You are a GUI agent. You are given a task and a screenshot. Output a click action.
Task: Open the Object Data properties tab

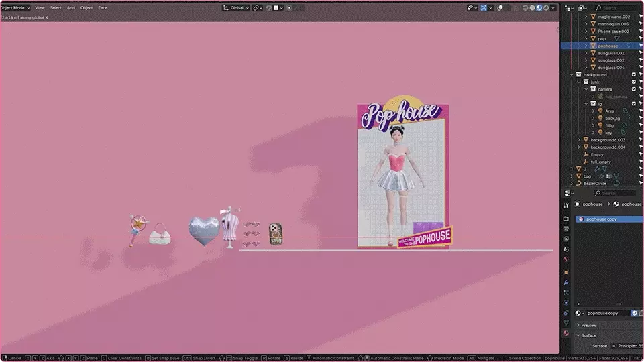[x=566, y=323]
